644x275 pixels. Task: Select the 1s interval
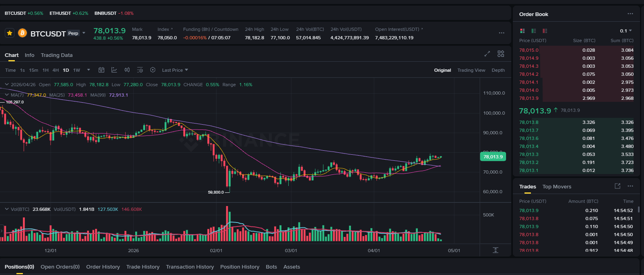(22, 70)
